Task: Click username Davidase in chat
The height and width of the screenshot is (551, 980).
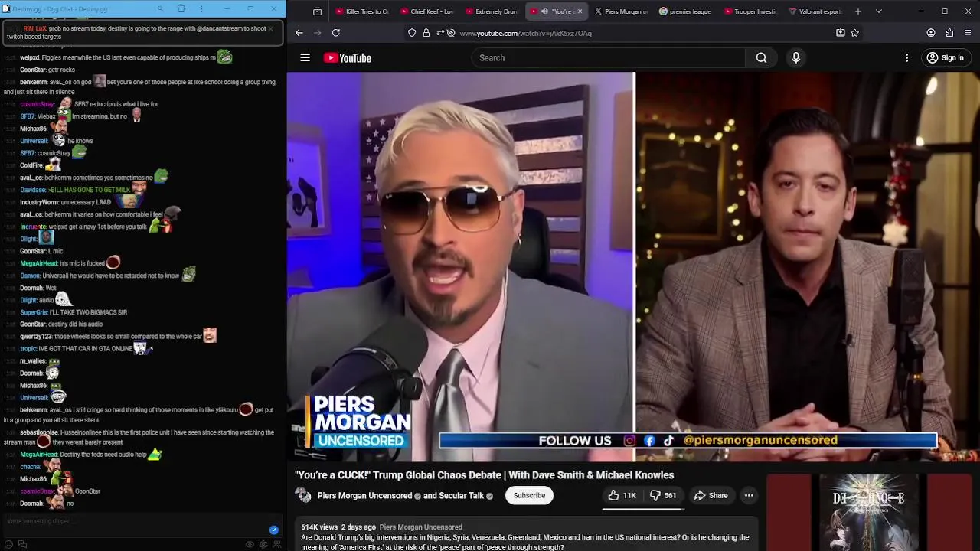Action: (33, 190)
